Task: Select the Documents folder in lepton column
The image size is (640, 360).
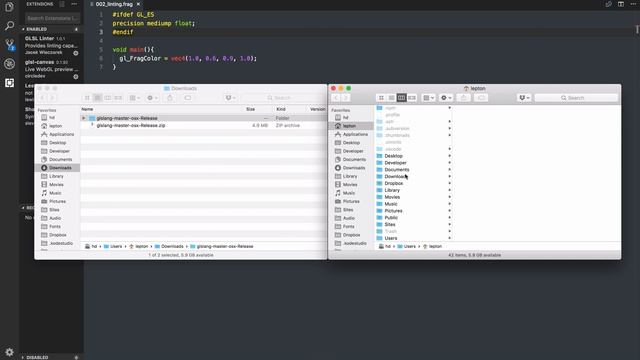Action: point(413,170)
